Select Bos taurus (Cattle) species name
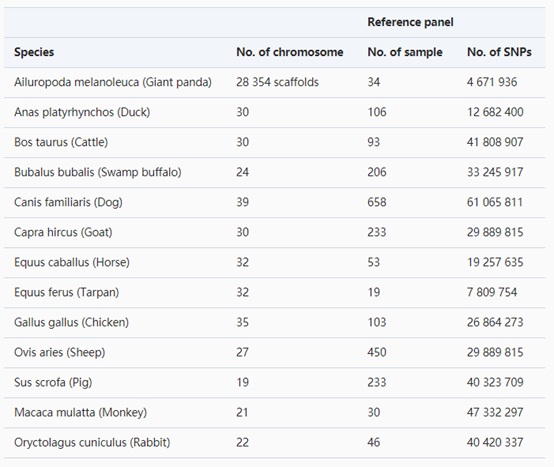This screenshot has height=467, width=554. coord(61,142)
